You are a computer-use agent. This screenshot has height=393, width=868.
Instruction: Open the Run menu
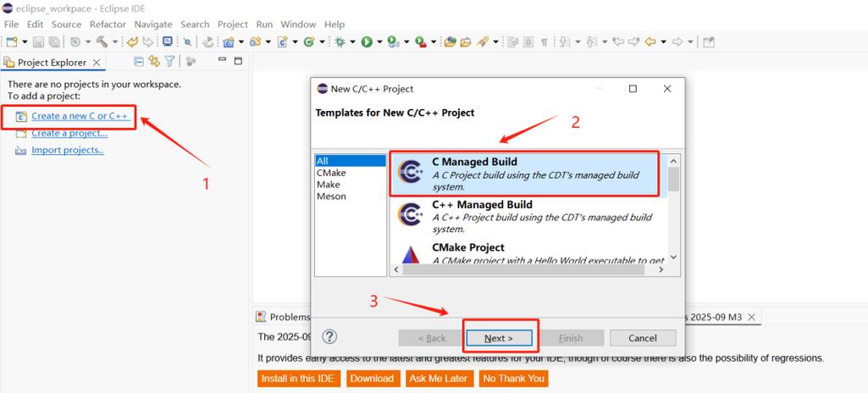click(x=264, y=25)
